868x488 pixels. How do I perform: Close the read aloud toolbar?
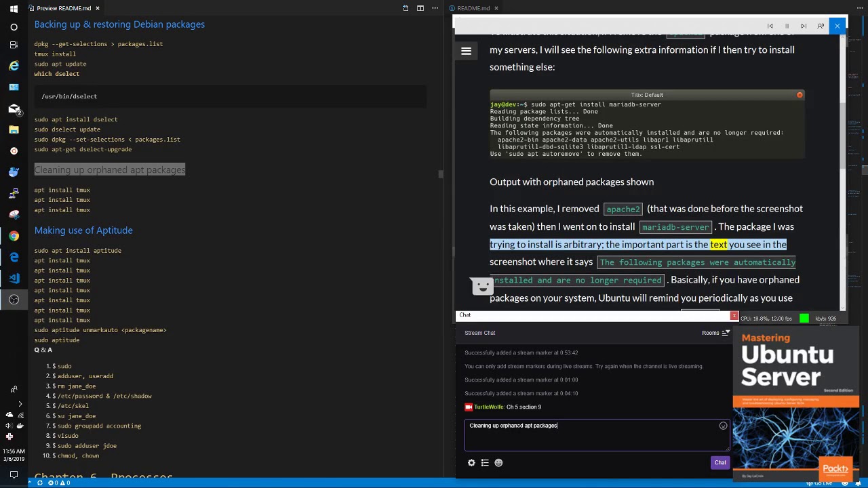click(x=837, y=26)
